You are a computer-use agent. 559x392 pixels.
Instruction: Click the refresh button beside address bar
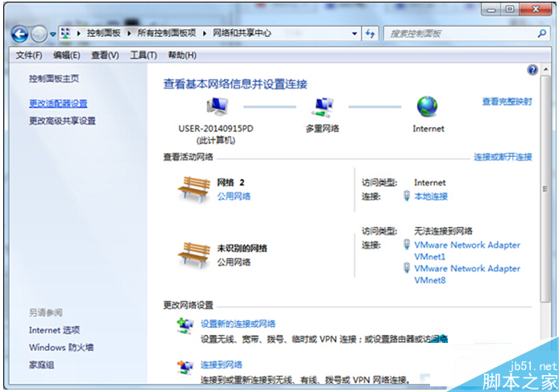coord(371,34)
